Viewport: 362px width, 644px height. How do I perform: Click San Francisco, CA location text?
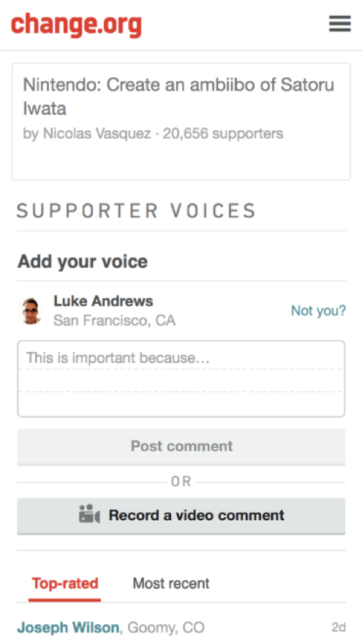point(115,321)
